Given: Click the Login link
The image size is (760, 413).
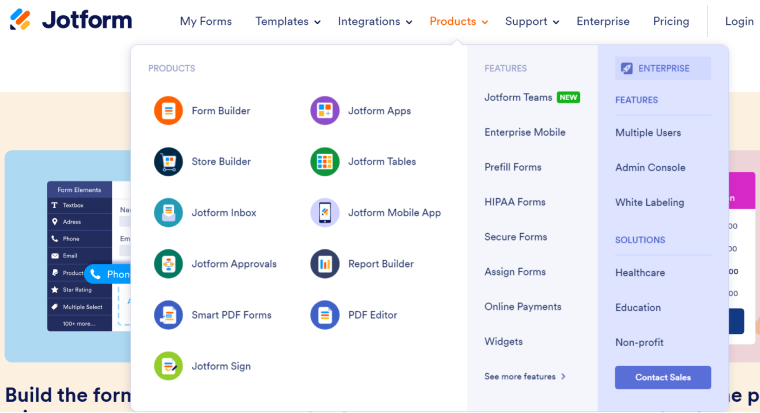Looking at the screenshot, I should pos(739,21).
